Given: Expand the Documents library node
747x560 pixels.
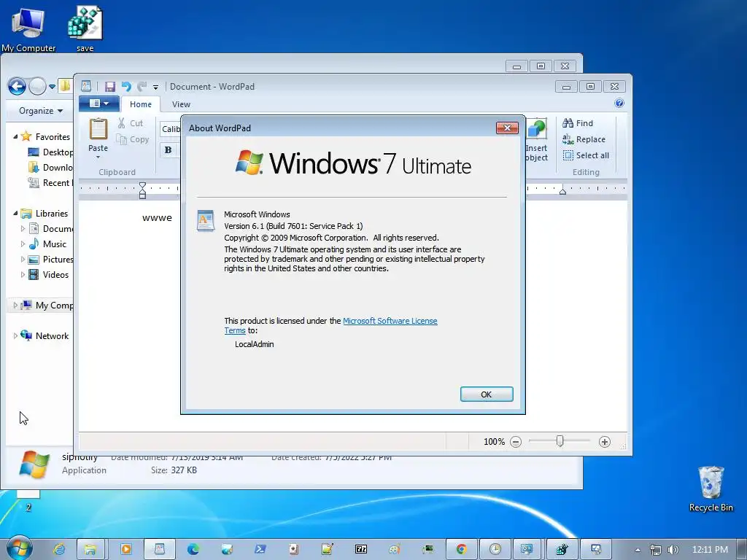Looking at the screenshot, I should (23, 229).
